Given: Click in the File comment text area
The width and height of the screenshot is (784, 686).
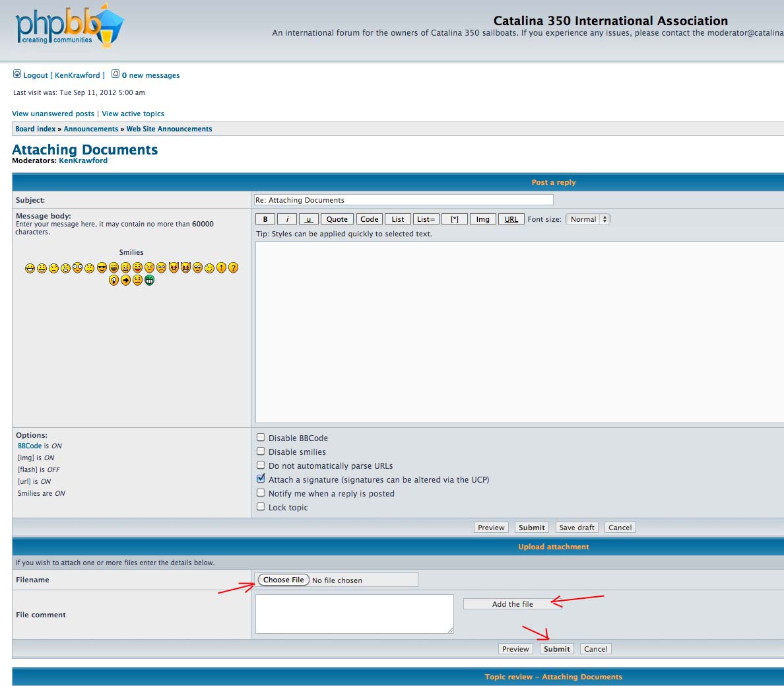Looking at the screenshot, I should point(354,613).
